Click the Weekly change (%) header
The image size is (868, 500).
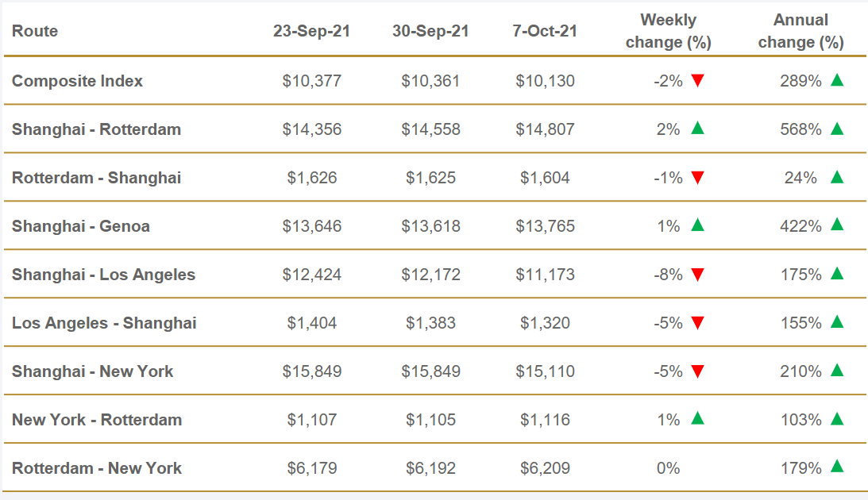(x=668, y=32)
